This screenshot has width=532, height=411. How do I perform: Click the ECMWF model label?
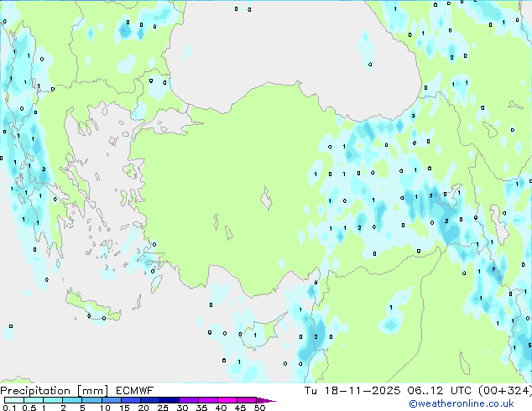coord(135,391)
